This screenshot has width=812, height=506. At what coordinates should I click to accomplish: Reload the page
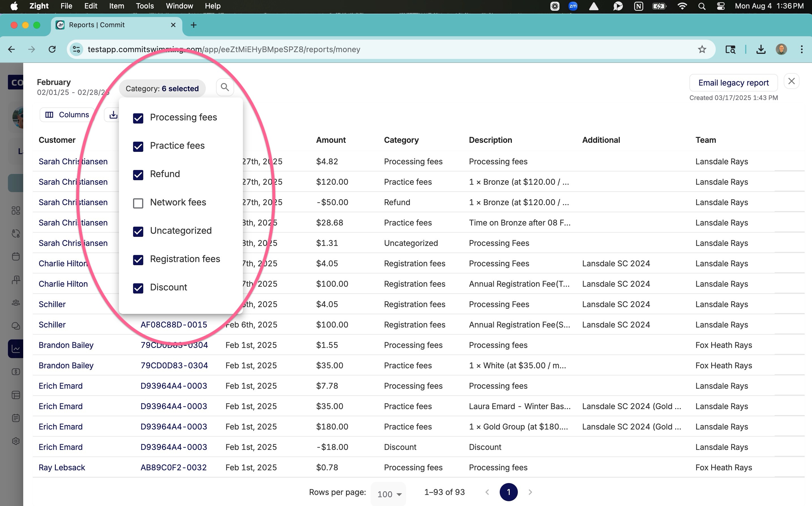pos(52,50)
